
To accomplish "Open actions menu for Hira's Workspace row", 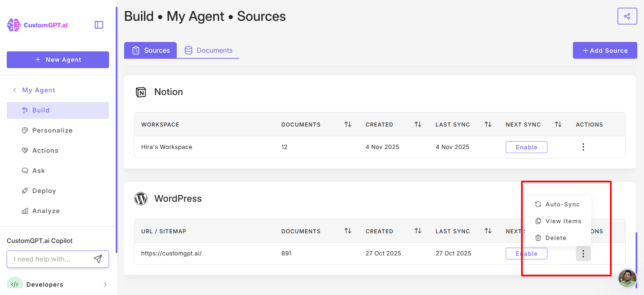I will 583,147.
